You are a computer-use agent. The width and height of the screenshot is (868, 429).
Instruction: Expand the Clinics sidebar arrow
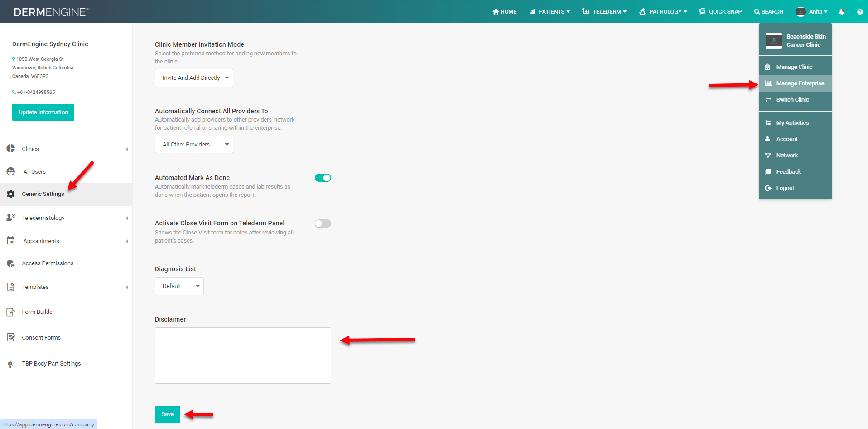(x=127, y=149)
